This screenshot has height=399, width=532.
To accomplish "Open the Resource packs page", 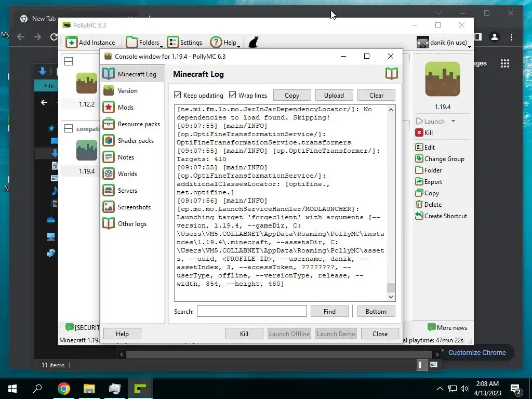I will click(132, 124).
